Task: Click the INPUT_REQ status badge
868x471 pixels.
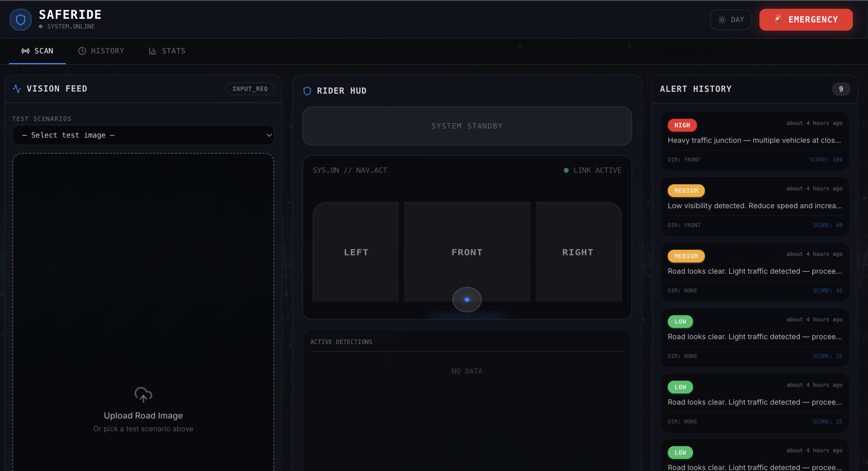Action: [x=250, y=89]
